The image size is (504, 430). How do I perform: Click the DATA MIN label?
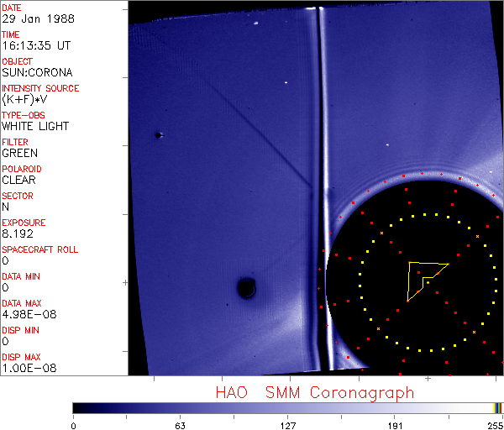(x=21, y=276)
